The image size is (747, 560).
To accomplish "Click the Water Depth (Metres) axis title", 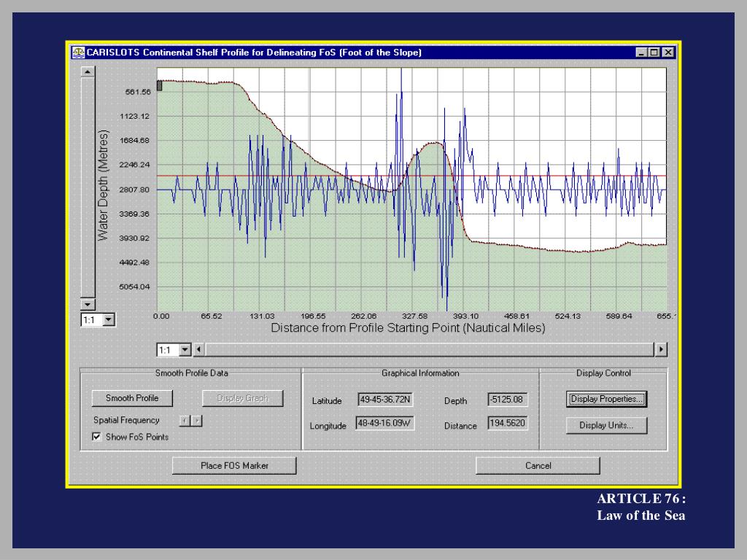I will coord(103,185).
